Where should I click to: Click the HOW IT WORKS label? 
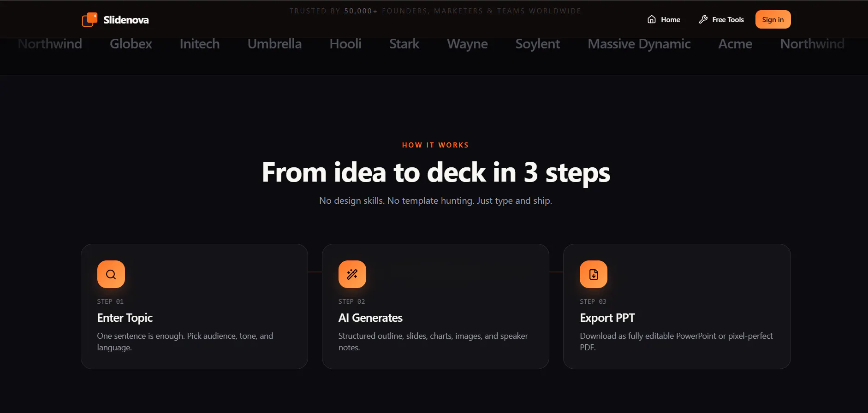pos(435,145)
